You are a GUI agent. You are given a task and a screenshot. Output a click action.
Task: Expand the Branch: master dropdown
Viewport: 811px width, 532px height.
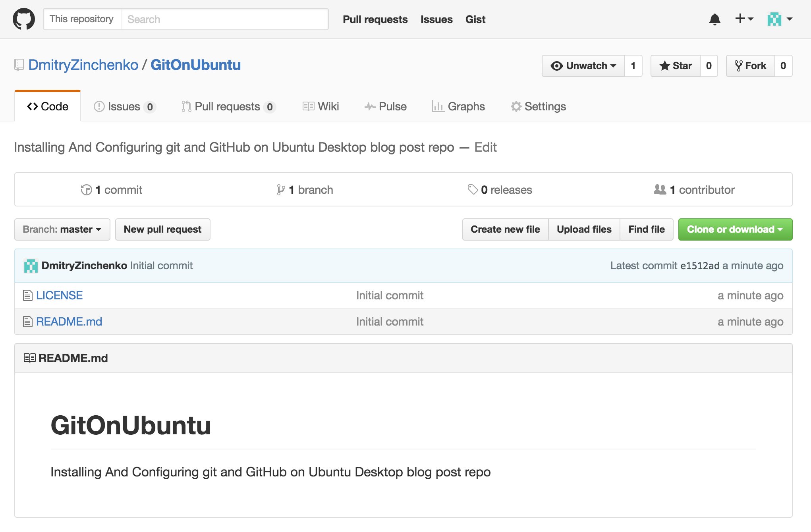[x=62, y=229]
